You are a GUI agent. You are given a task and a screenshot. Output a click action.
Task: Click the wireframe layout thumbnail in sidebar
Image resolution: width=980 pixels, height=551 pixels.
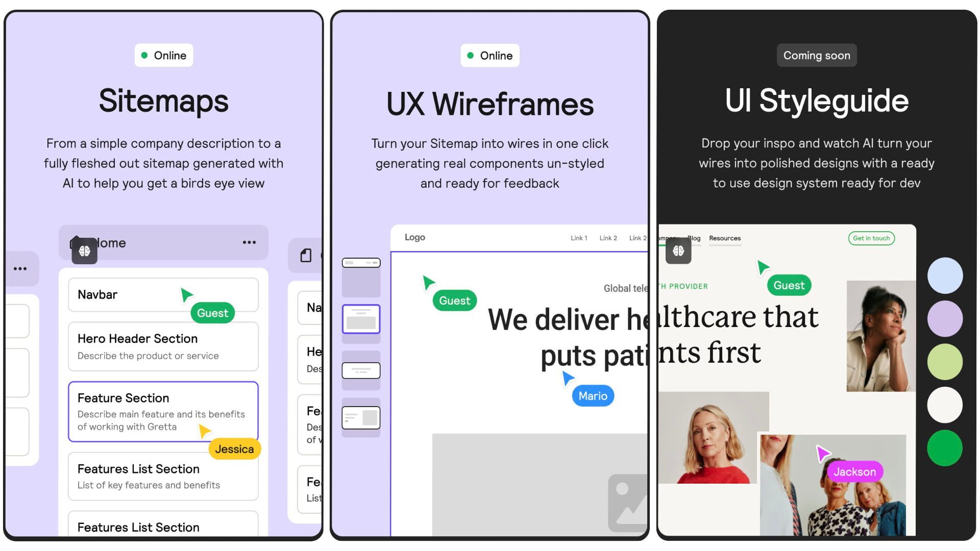click(x=362, y=319)
